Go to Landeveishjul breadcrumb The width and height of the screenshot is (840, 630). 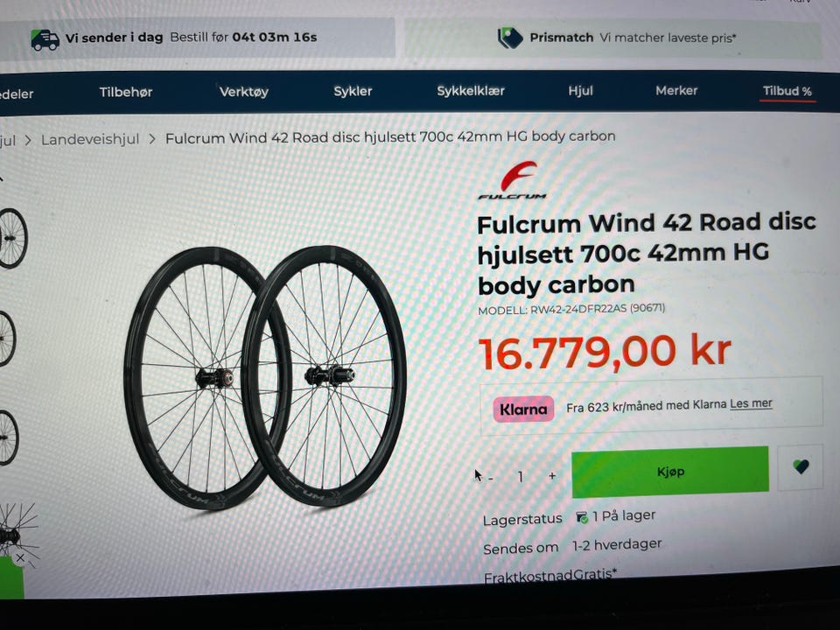click(x=90, y=140)
